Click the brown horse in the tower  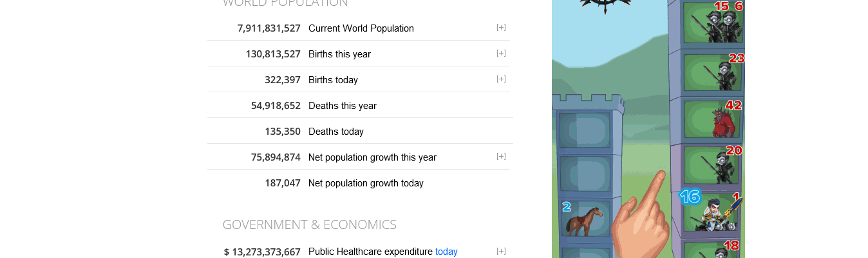click(583, 220)
